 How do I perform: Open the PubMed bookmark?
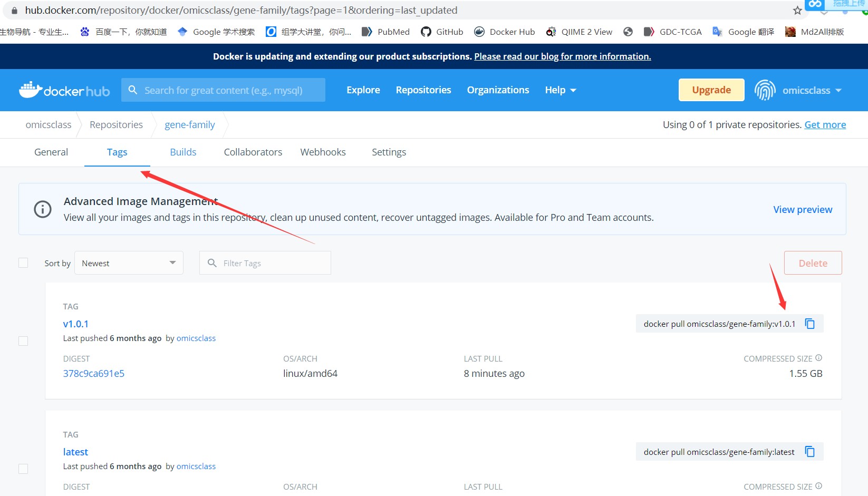click(385, 32)
